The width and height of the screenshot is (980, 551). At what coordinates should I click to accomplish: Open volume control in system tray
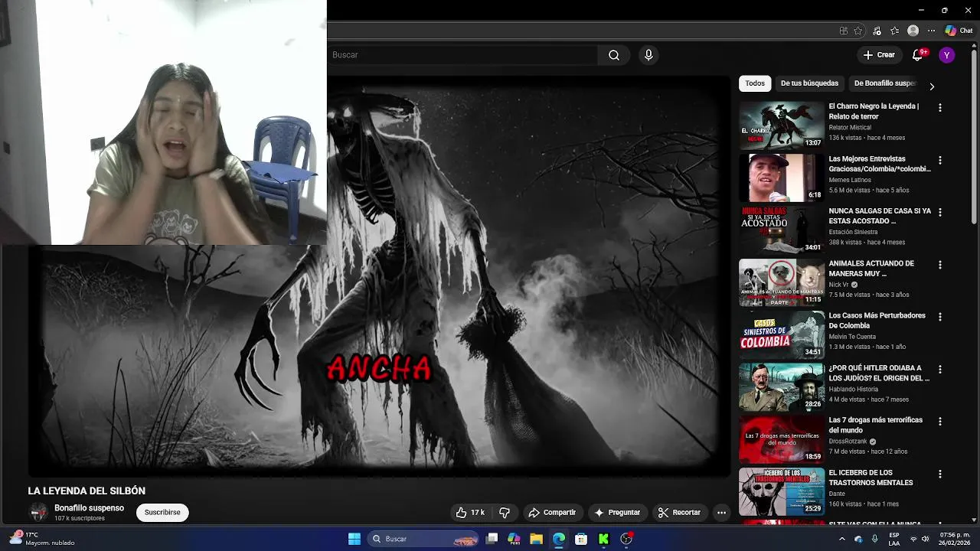point(927,539)
